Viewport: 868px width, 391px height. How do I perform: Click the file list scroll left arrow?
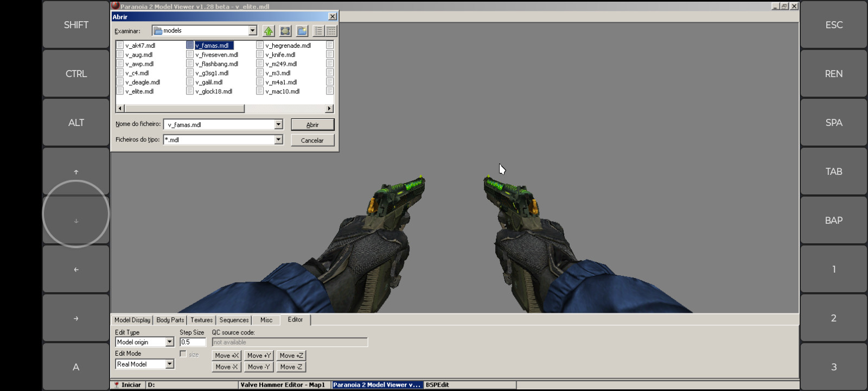[120, 109]
